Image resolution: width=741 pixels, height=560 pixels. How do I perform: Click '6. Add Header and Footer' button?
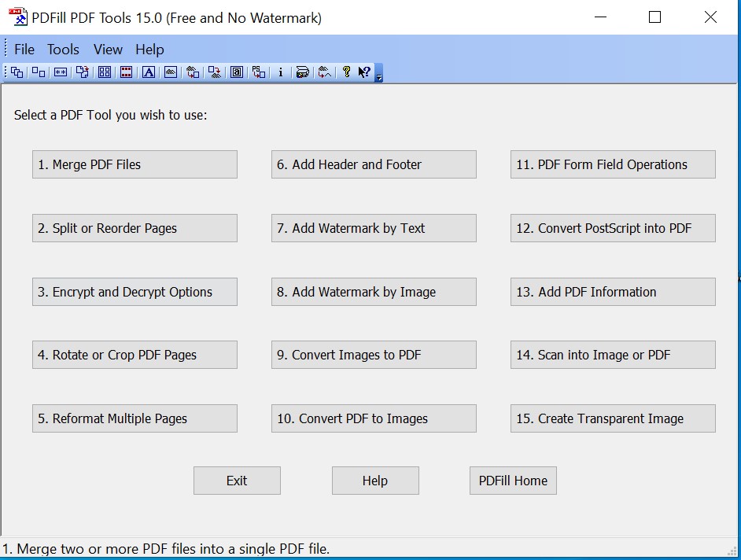pyautogui.click(x=374, y=164)
